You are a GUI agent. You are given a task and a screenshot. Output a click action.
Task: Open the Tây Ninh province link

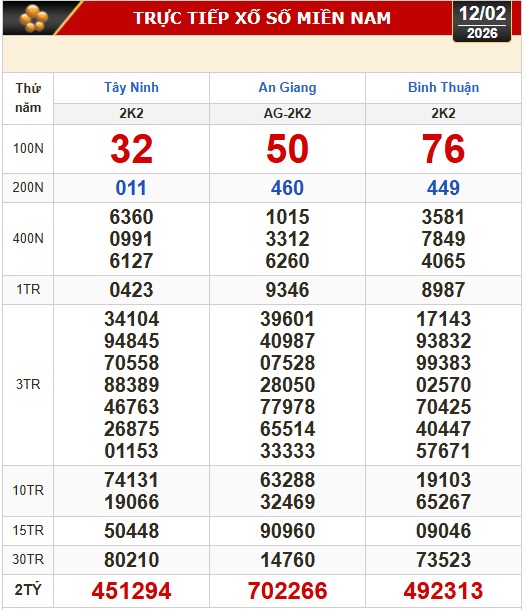coord(131,88)
